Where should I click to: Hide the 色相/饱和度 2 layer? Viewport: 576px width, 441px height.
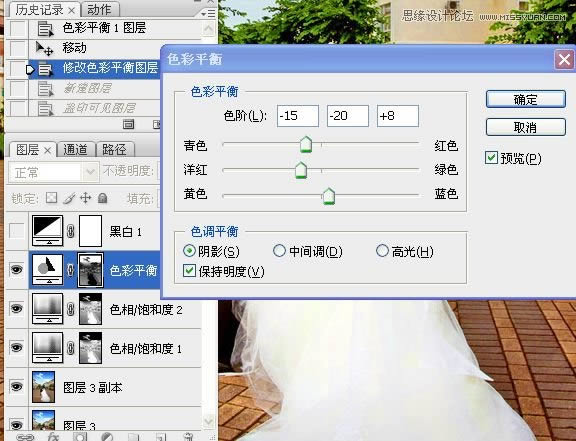pyautogui.click(x=17, y=308)
